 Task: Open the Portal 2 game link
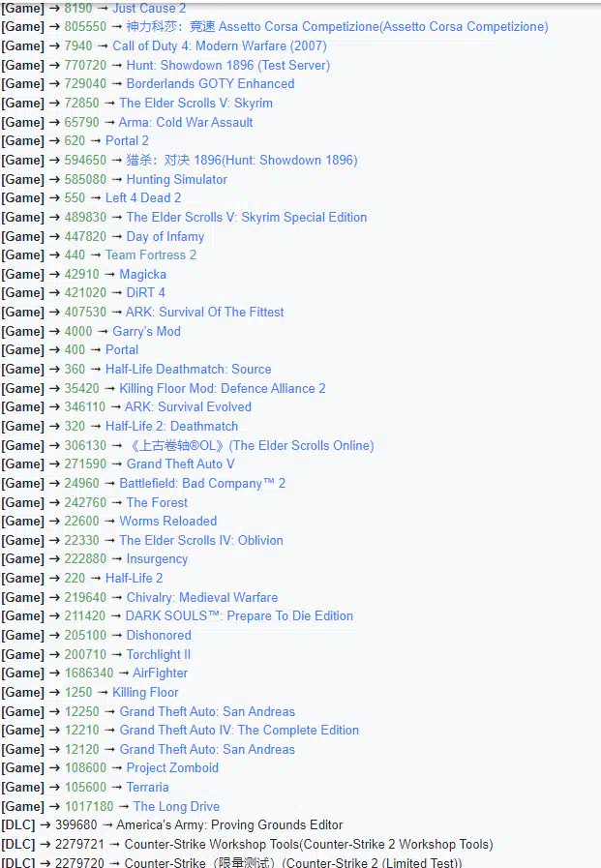128,140
